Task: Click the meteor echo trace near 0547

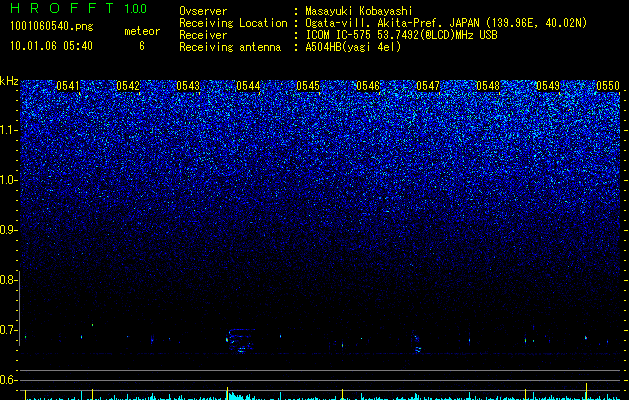Action: (417, 344)
